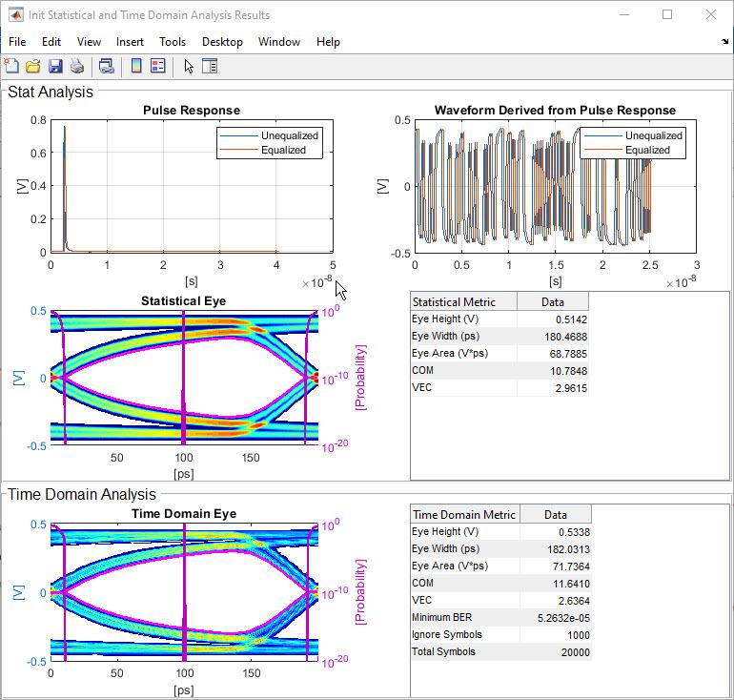Click the Print Figure icon
Image resolution: width=734 pixels, height=700 pixels.
pos(77,66)
